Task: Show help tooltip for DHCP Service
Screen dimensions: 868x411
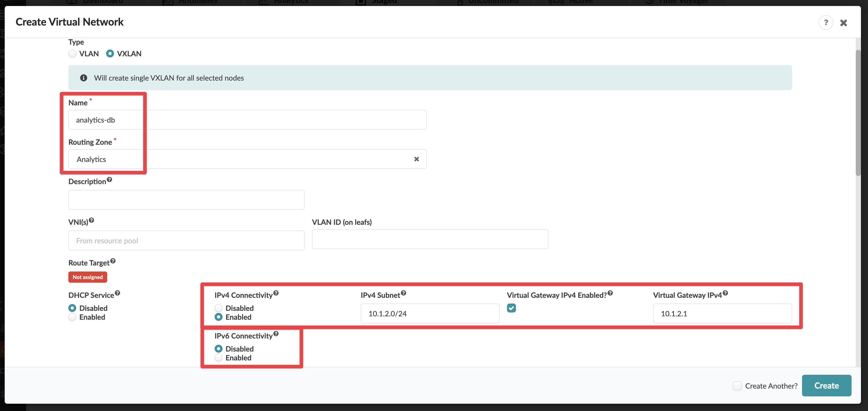Action: coord(117,293)
